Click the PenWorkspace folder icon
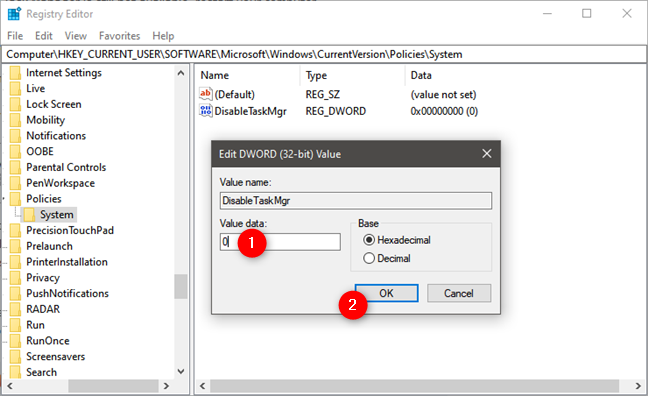Screen dimensions: 648x396 (15, 183)
